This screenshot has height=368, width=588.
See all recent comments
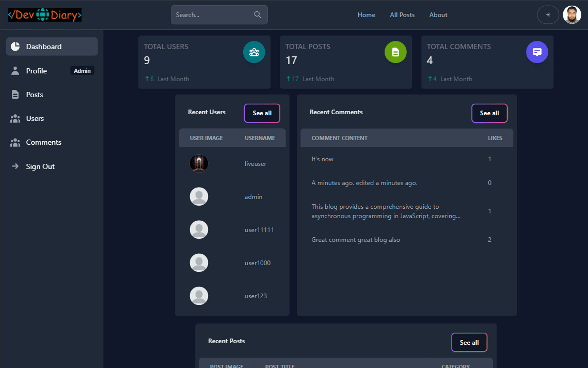pos(489,113)
